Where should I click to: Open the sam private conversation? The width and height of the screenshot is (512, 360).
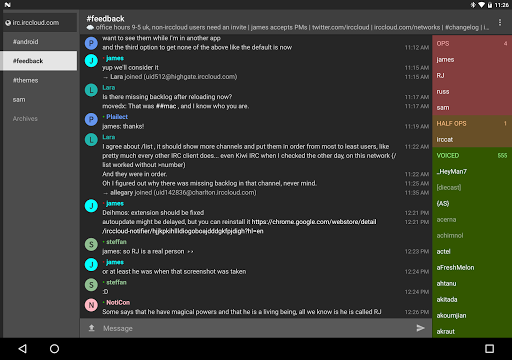(x=40, y=100)
